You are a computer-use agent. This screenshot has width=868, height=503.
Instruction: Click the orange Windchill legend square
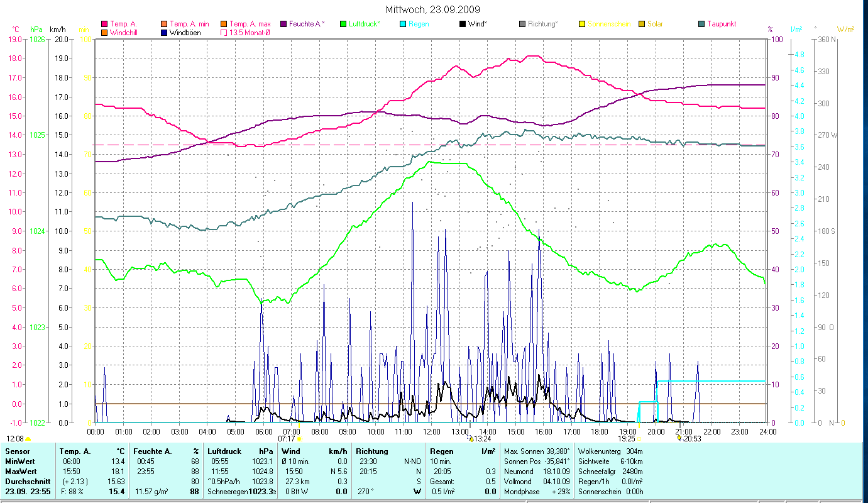104,33
